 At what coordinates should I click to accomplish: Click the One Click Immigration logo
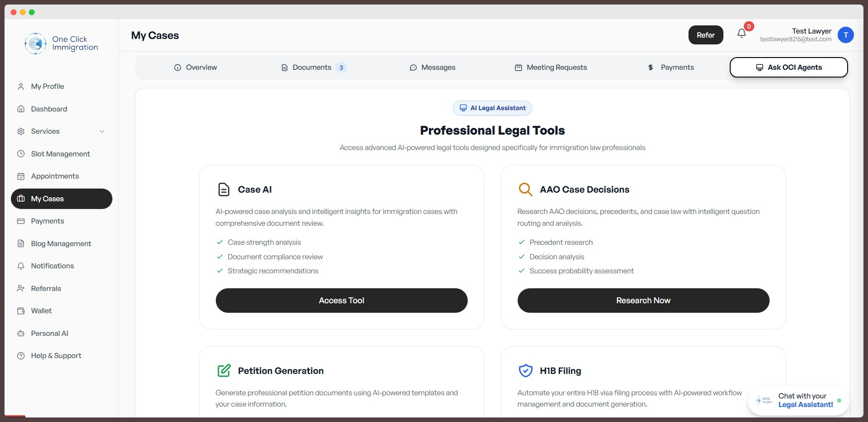pyautogui.click(x=61, y=43)
